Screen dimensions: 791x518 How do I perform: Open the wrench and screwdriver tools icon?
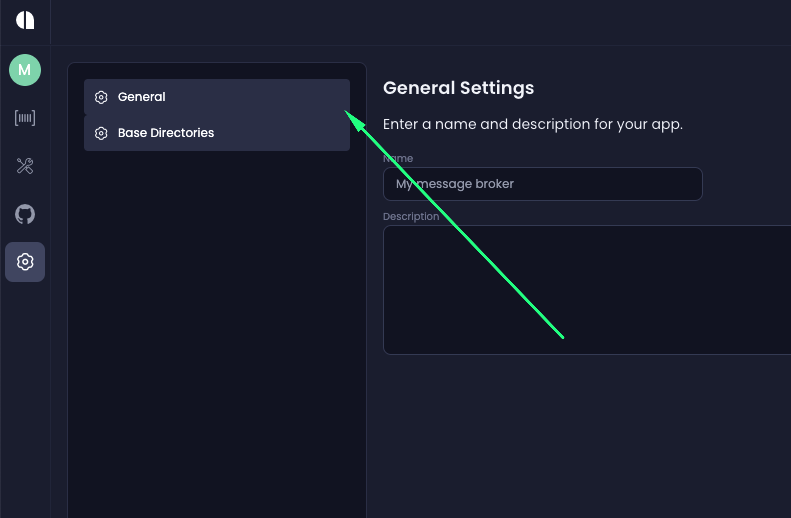click(x=25, y=166)
